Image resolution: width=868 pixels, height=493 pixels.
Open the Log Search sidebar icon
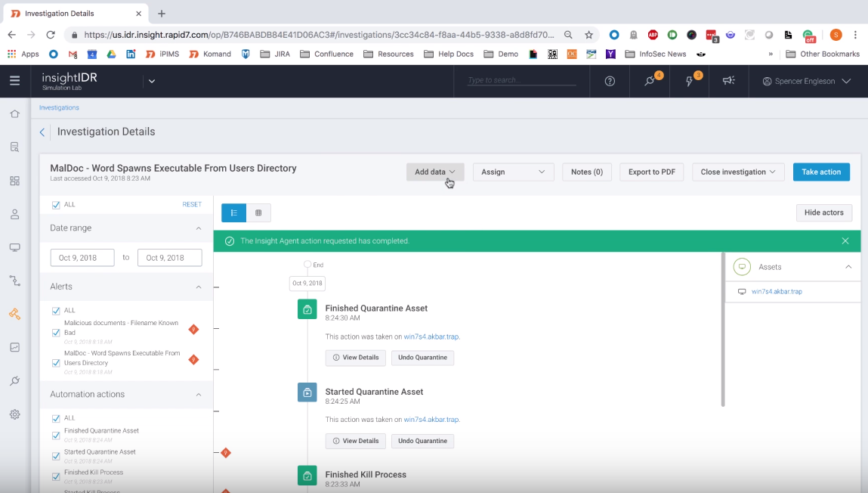coord(15,147)
